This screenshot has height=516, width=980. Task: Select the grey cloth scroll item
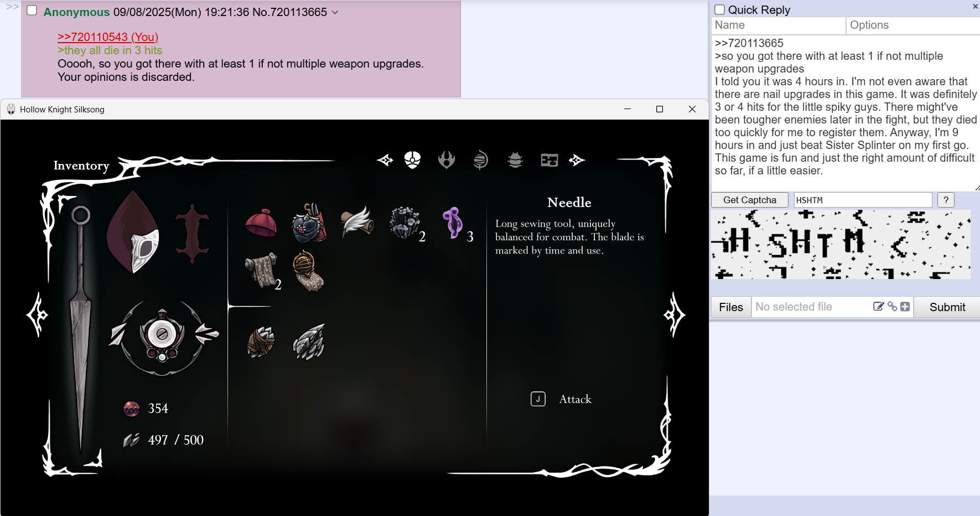(261, 270)
